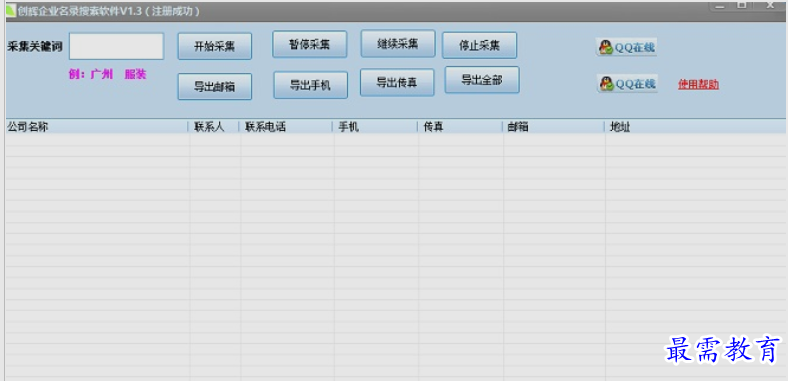Pause collection with 暂停采集
This screenshot has height=381, width=788.
click(x=310, y=44)
